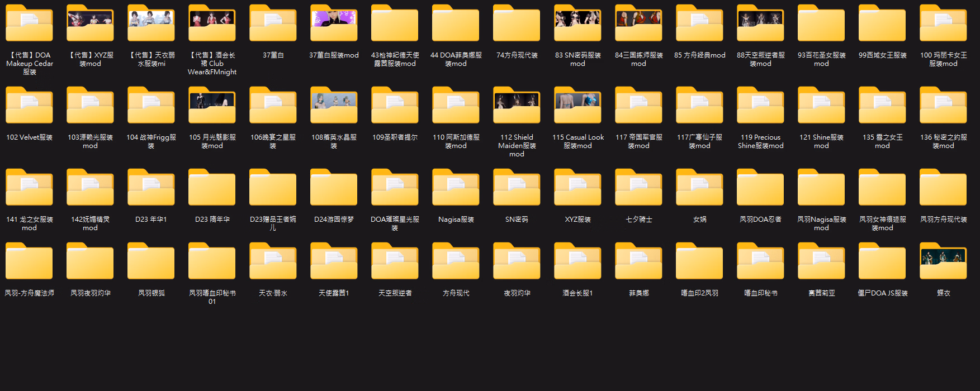Open the 凤羽嗜血印秘书01 folder

[x=212, y=261]
